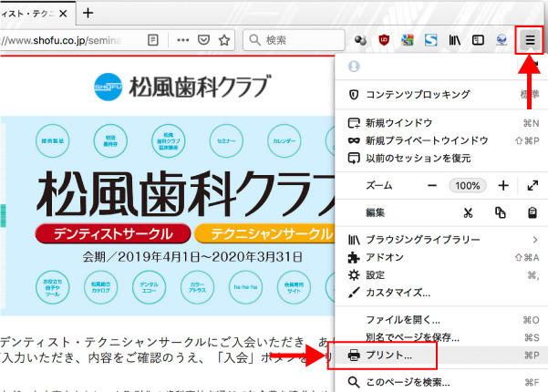The width and height of the screenshot is (548, 392).
Task: Click カラーアトラス circle button
Action: 197,287
